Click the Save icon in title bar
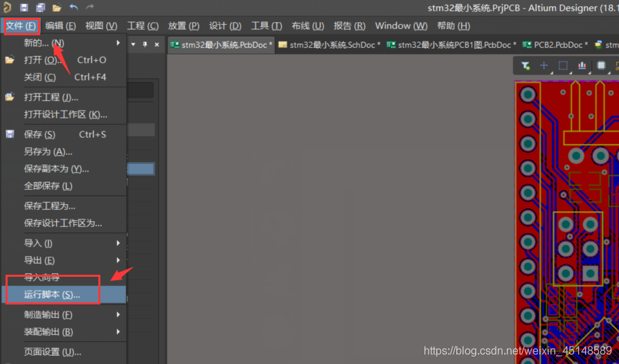 (x=24, y=8)
